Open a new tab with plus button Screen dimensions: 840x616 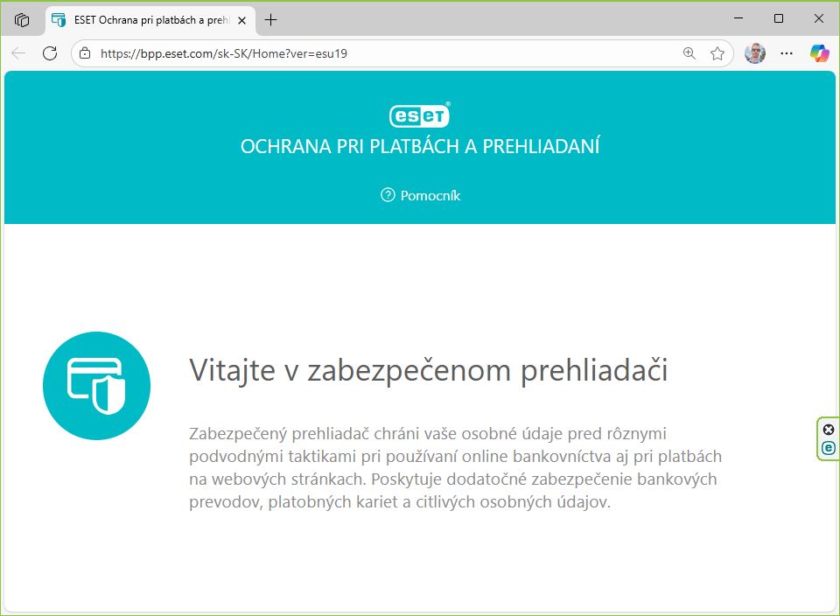(271, 19)
